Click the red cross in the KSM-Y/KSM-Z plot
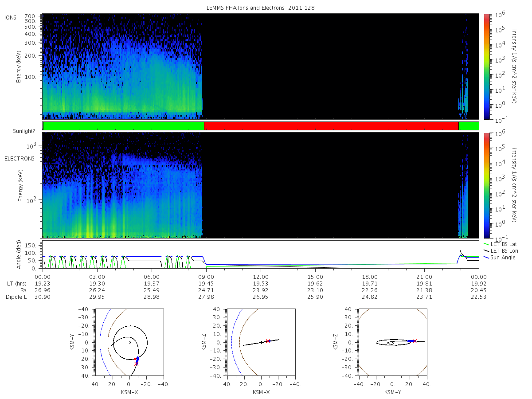 tap(415, 341)
